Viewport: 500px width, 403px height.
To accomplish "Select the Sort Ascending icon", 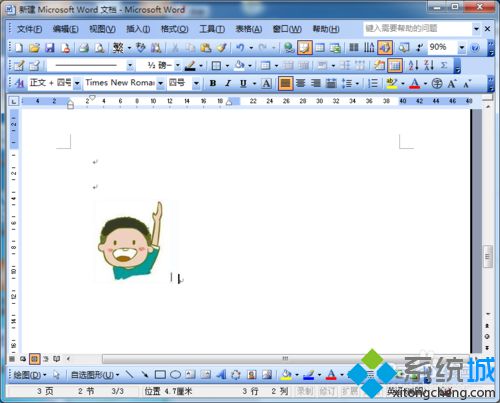I will (x=413, y=65).
